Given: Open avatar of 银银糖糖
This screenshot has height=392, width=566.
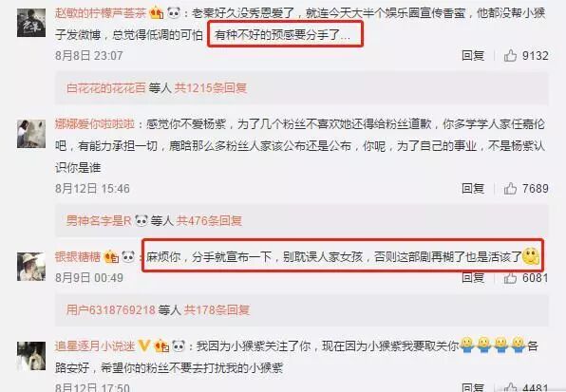Looking at the screenshot, I should (31, 267).
